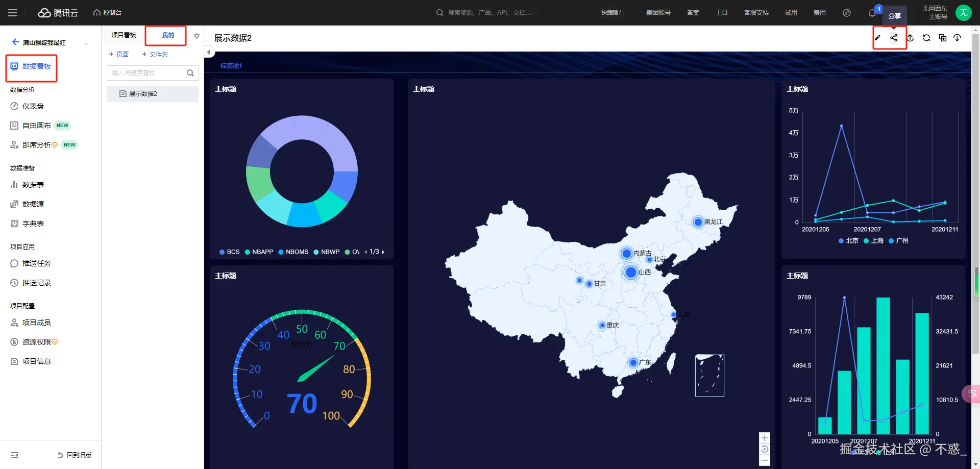Expand the project name dropdown chevron

pos(86,44)
